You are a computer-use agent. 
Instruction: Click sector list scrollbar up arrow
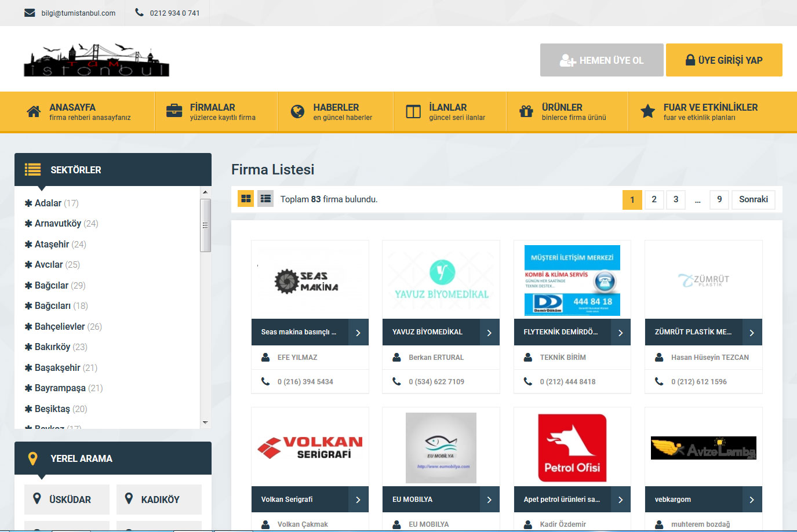tap(205, 192)
